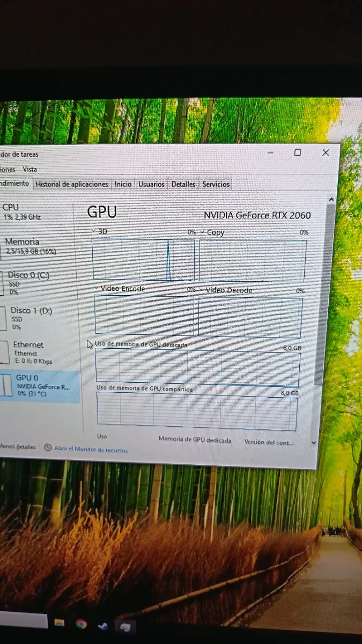Click 'Uso de memoria de GPU dedicada' label
The width and height of the screenshot is (362, 644).
click(142, 344)
